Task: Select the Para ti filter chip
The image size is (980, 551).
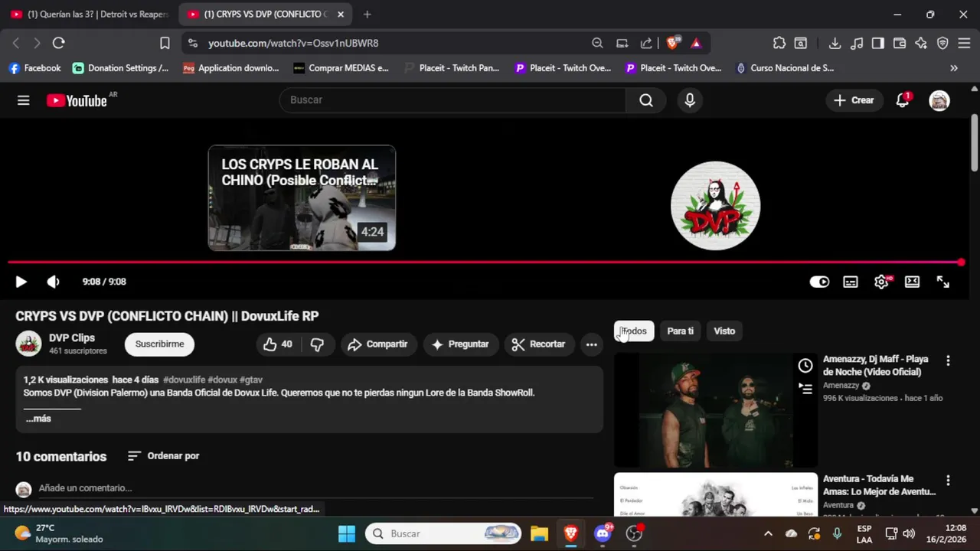Action: pyautogui.click(x=680, y=331)
